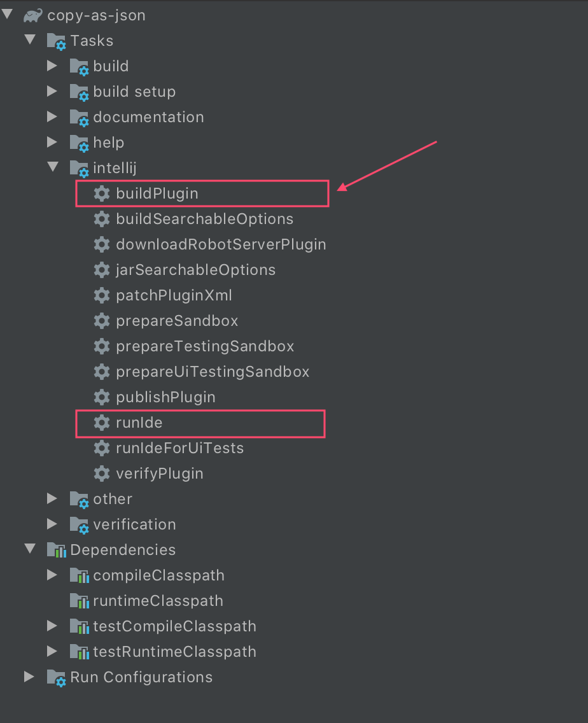The height and width of the screenshot is (723, 588).
Task: Collapse the intellij task group
Action: pyautogui.click(x=52, y=168)
